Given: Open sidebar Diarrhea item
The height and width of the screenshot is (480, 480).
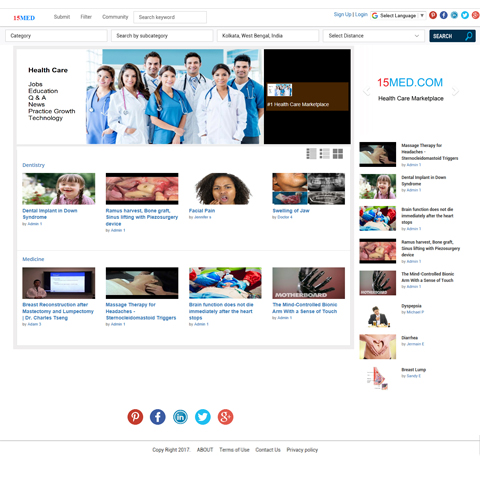Looking at the screenshot, I should 409,338.
